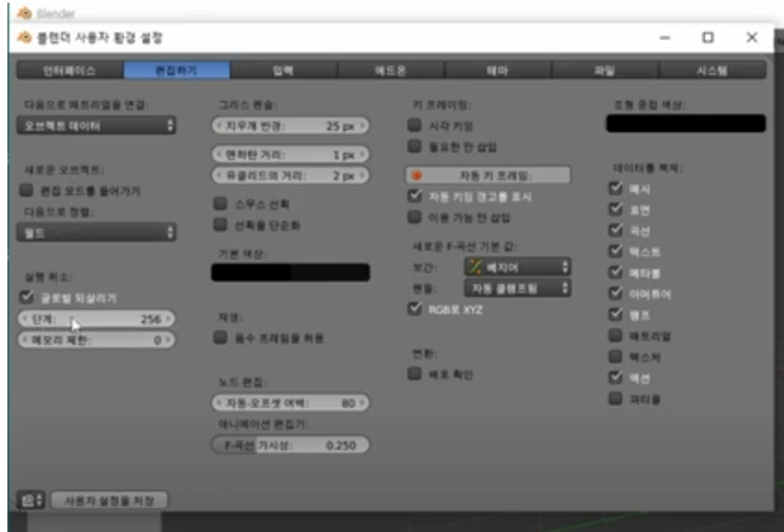
Task: Open the 파일 tab
Action: 605,70
